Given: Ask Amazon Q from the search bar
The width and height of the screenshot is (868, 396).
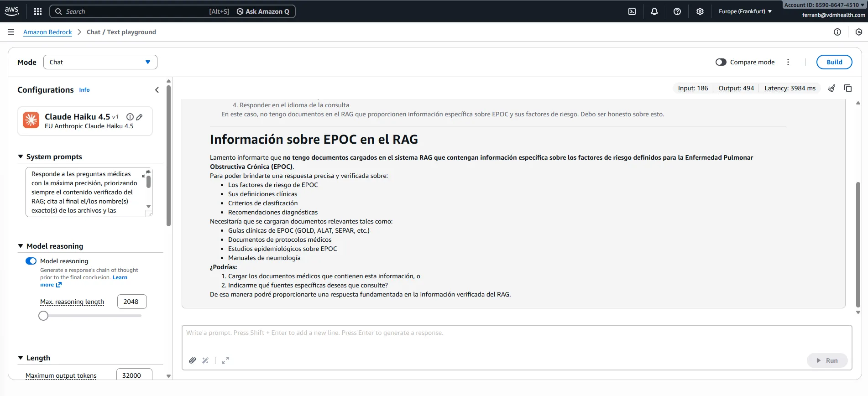Looking at the screenshot, I should click(x=263, y=11).
